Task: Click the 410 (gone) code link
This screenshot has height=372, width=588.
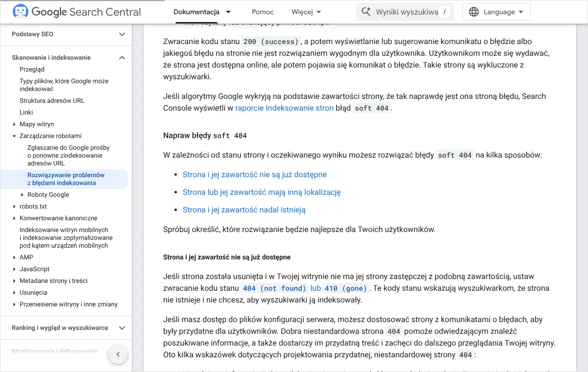Action: click(x=346, y=288)
